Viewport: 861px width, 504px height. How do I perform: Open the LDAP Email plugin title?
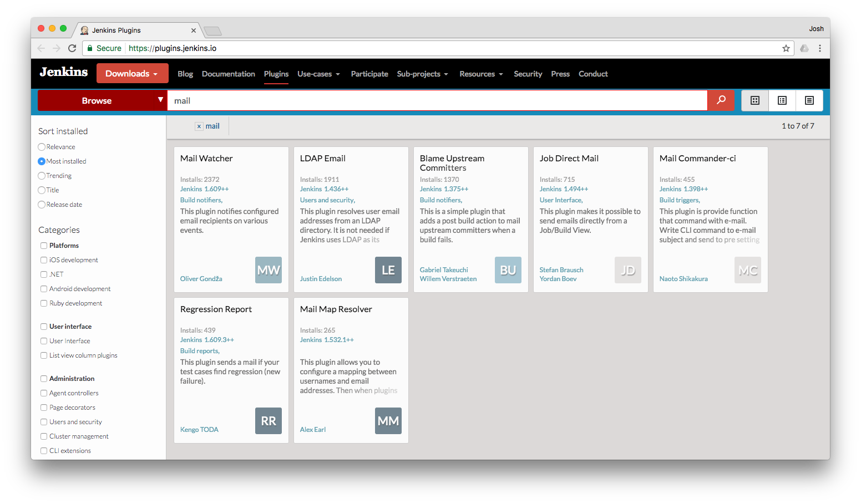click(323, 159)
